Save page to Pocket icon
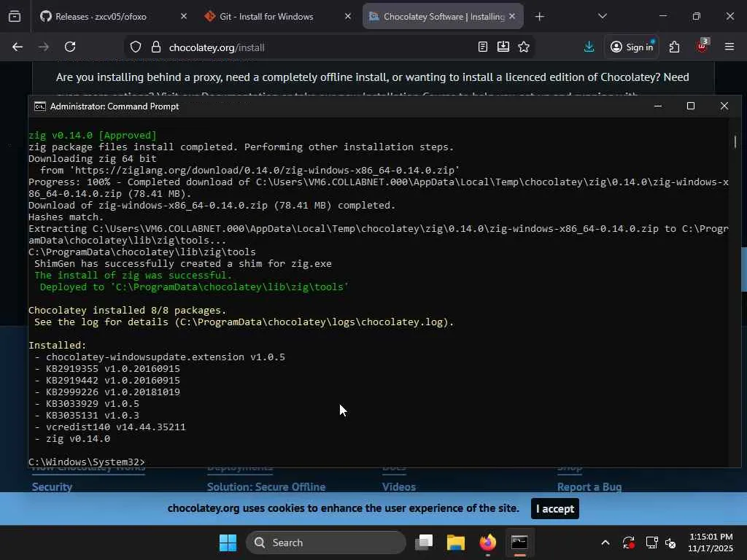747x560 pixels. 503,47
